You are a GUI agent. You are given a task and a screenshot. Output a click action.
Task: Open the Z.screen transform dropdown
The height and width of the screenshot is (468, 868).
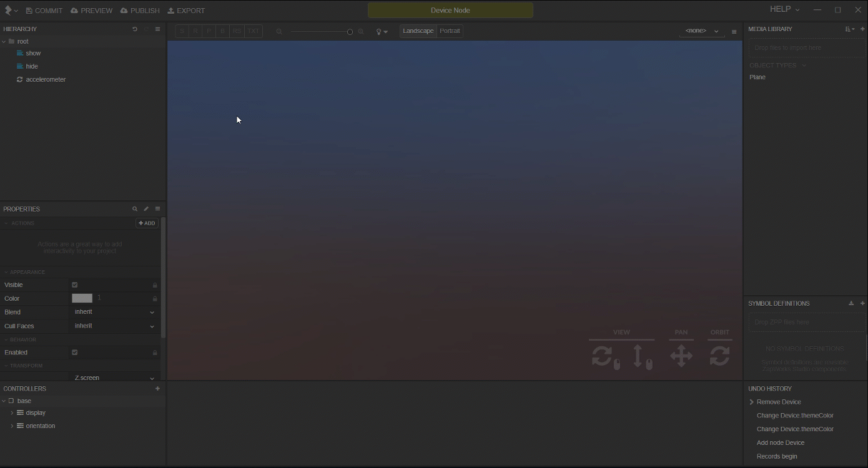[114, 378]
